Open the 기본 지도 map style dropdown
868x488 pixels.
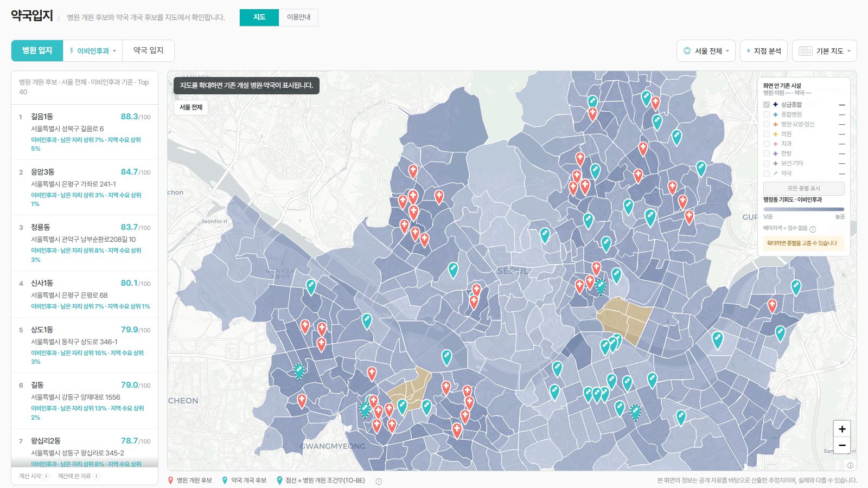(x=825, y=51)
